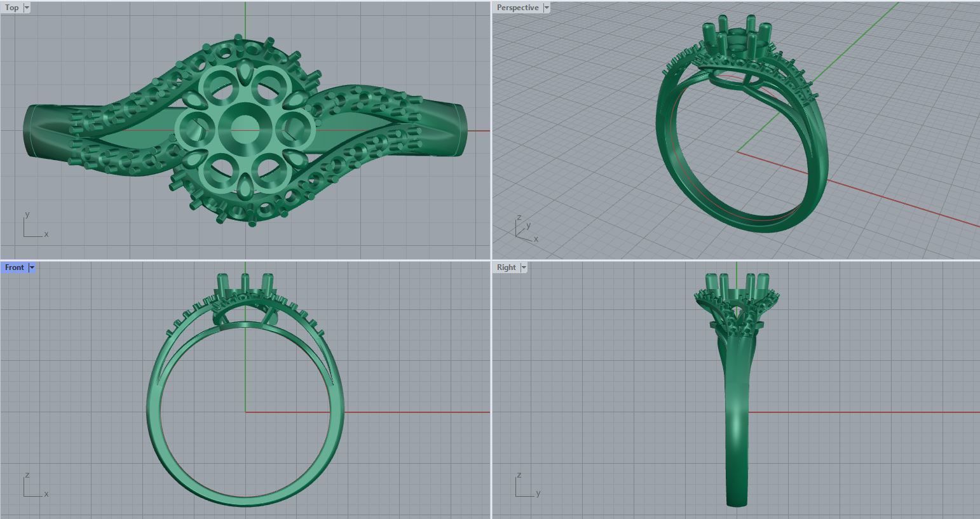Activate the Front viewport title label
The width and height of the screenshot is (980, 519).
tap(15, 267)
